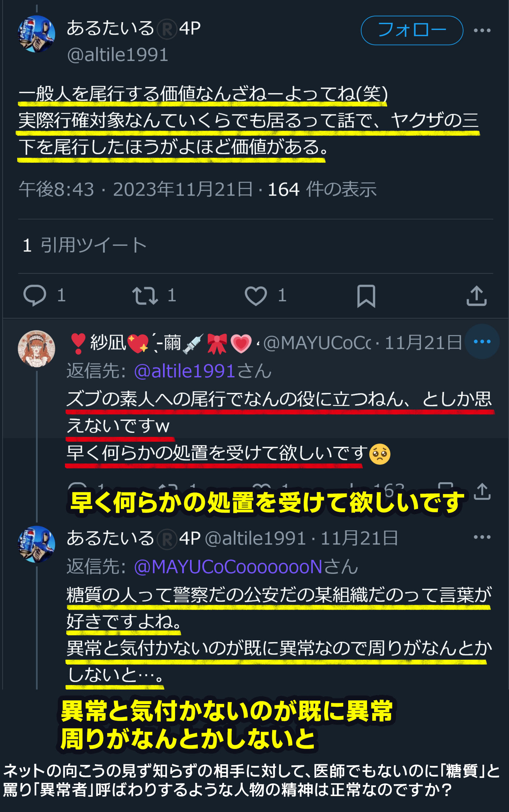Share the main tweet via upload icon

tap(476, 296)
